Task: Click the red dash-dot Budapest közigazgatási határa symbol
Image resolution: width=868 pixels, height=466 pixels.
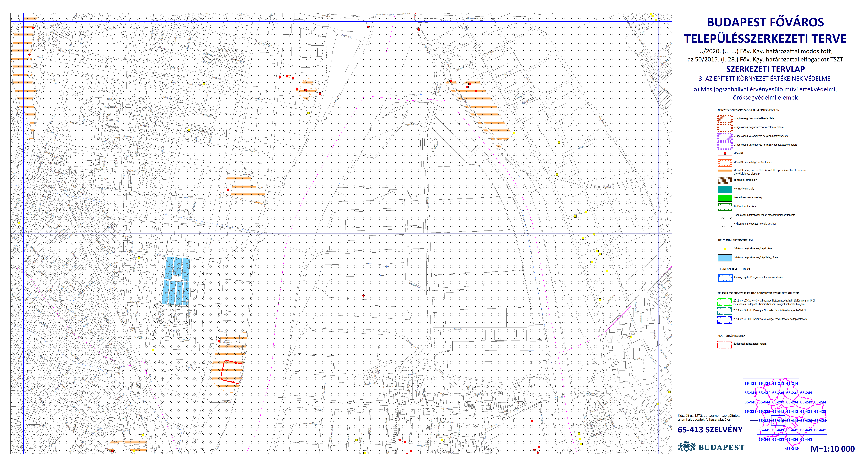Action: 724,344
